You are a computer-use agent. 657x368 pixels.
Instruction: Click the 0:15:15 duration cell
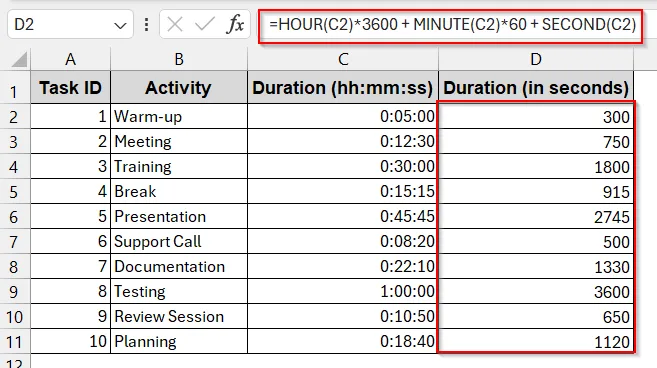point(343,192)
